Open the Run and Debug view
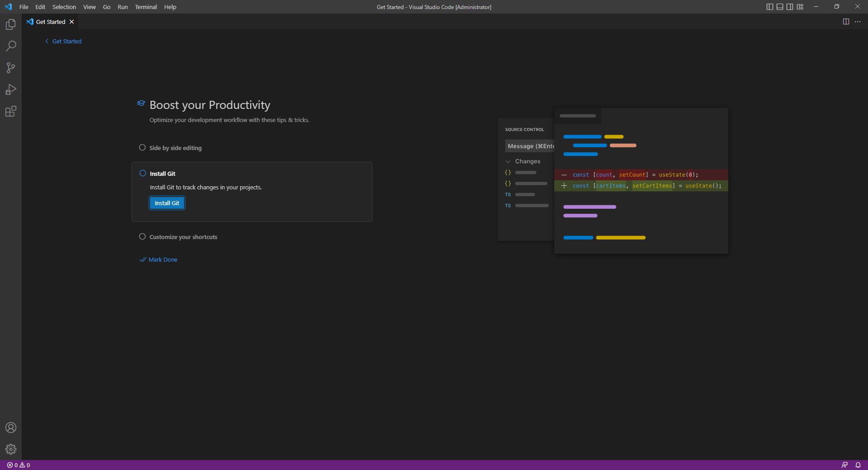This screenshot has height=470, width=868. click(11, 89)
